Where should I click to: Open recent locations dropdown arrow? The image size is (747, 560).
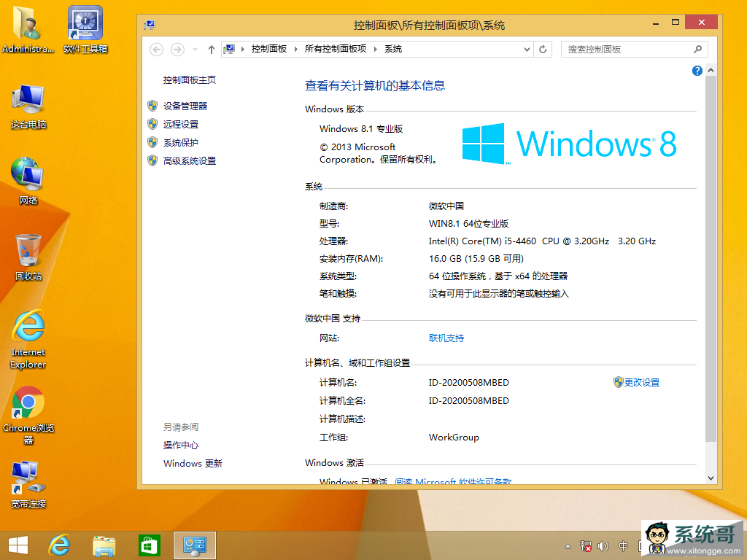point(195,49)
